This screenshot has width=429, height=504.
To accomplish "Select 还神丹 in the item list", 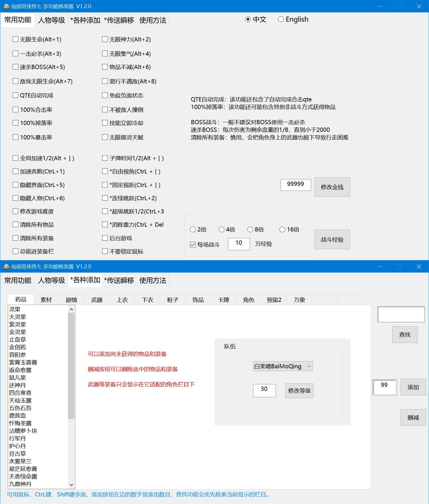I will click(38, 385).
